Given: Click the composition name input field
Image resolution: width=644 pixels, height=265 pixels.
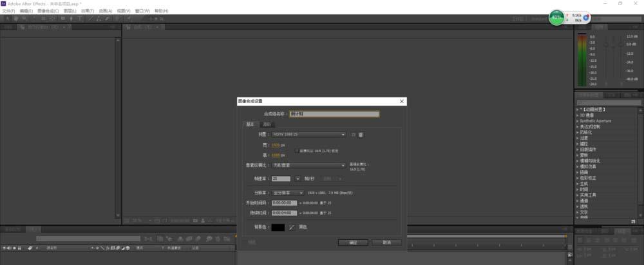Looking at the screenshot, I should pos(334,114).
